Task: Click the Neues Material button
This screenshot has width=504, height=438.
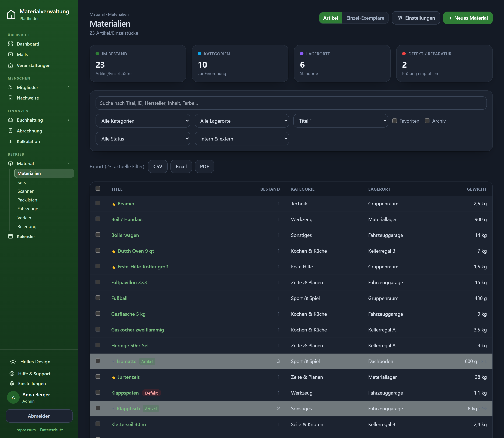Action: tap(468, 18)
